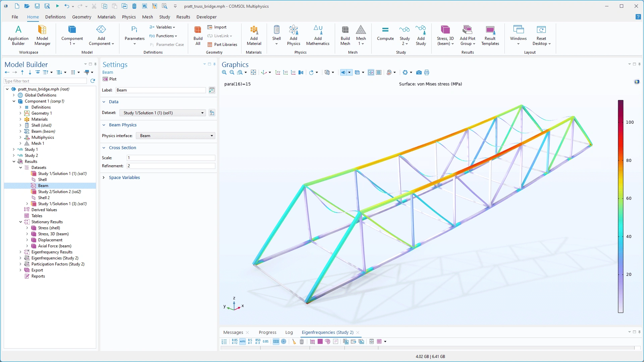Expand the Space Variables section
This screenshot has width=644, height=362.
click(124, 178)
